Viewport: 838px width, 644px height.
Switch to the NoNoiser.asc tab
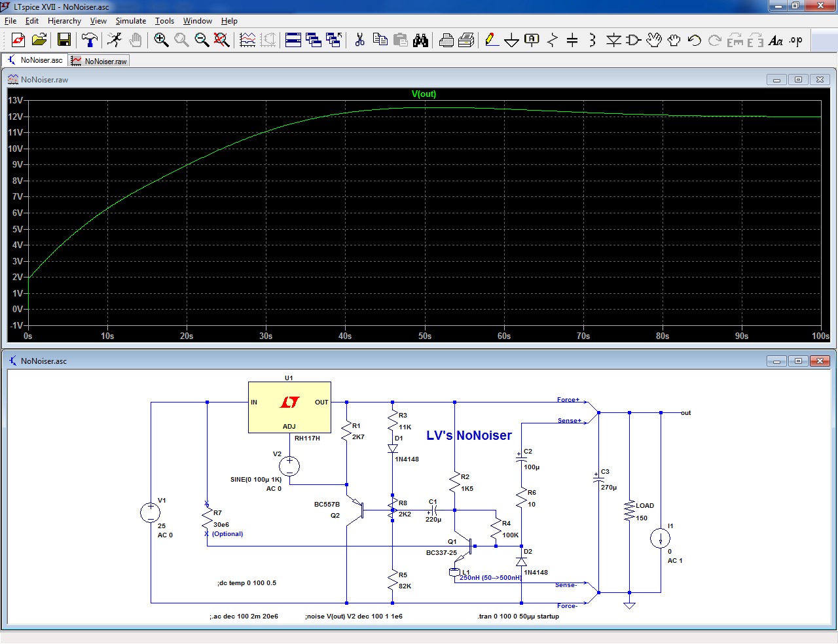[x=35, y=60]
